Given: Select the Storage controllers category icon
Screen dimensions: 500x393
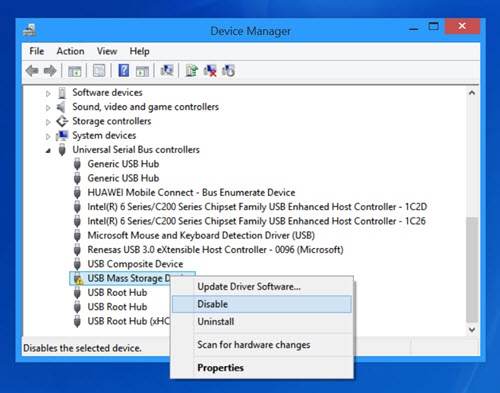Looking at the screenshot, I should pyautogui.click(x=62, y=121).
